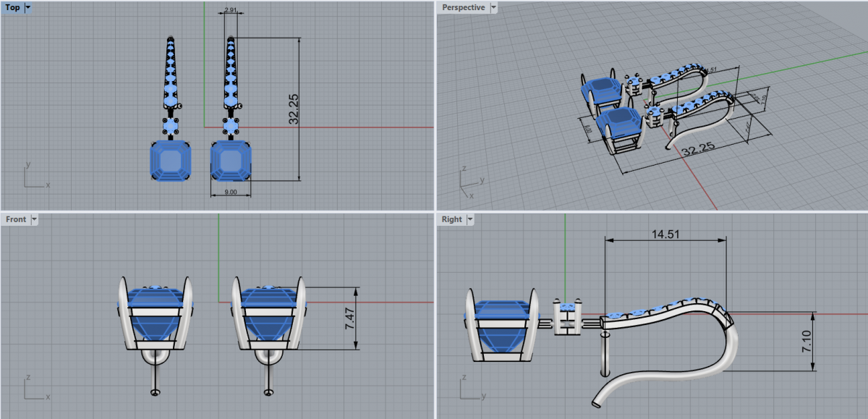
Task: Expand the Perspective viewport menu arrow
Action: tap(493, 7)
